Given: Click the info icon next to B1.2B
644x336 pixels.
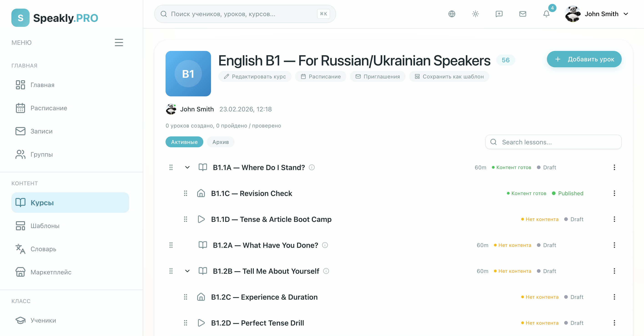Looking at the screenshot, I should point(326,271).
